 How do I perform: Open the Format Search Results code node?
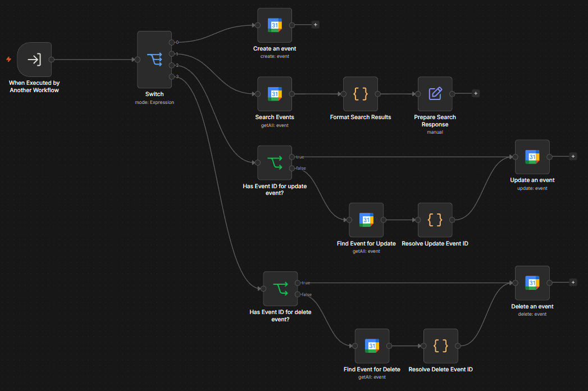click(361, 94)
